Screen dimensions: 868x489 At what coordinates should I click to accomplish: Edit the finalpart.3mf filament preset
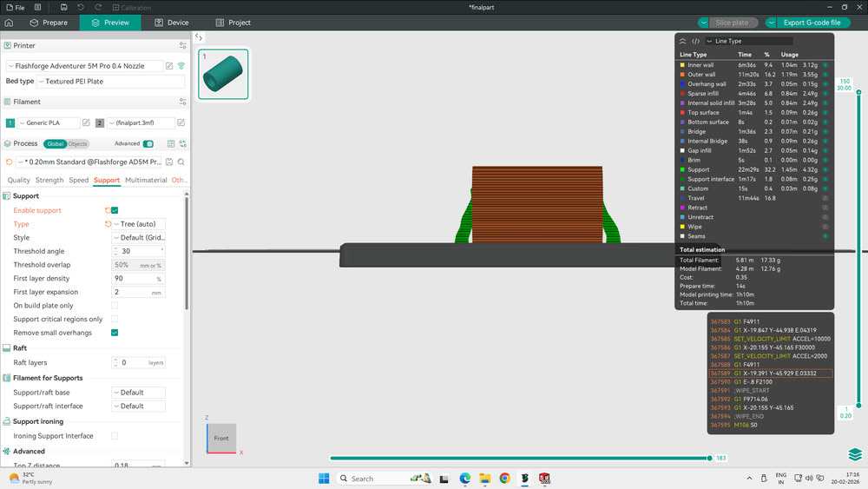[x=181, y=122]
